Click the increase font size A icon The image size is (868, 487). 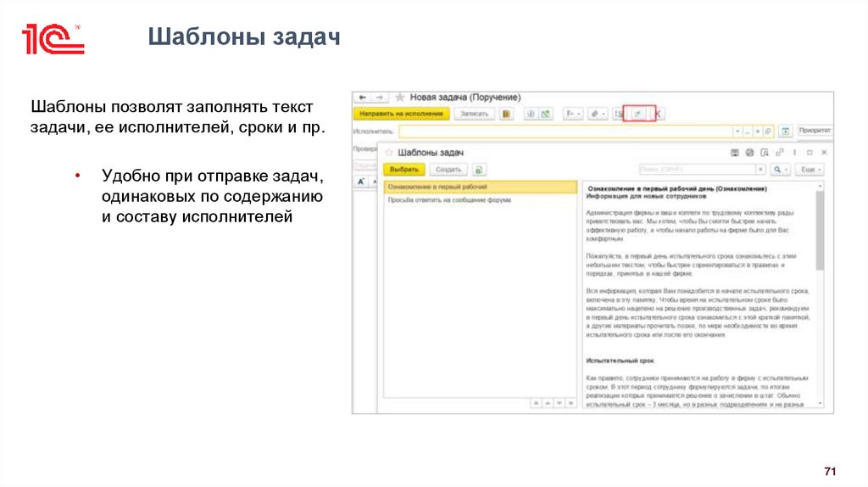(361, 182)
